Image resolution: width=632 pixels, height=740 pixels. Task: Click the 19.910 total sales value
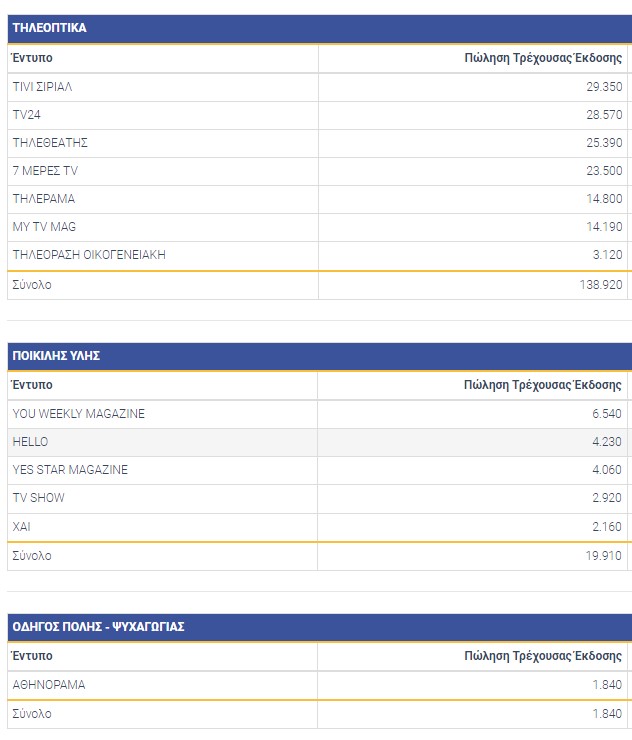(x=604, y=556)
